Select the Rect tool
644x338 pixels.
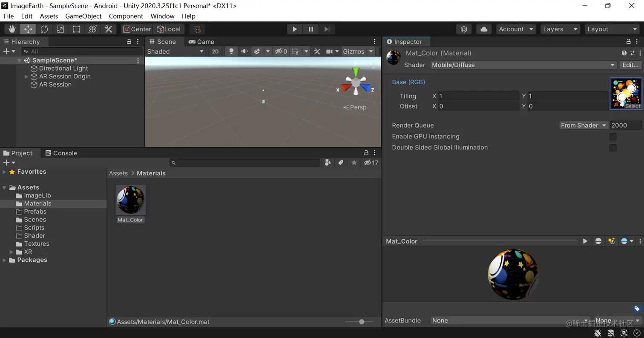pos(77,29)
